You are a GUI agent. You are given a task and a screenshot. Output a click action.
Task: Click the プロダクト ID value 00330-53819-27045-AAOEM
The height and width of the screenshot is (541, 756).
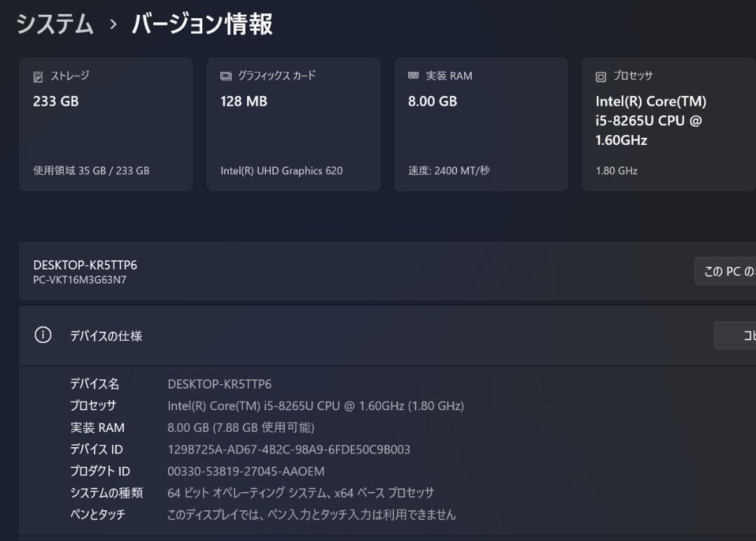244,471
